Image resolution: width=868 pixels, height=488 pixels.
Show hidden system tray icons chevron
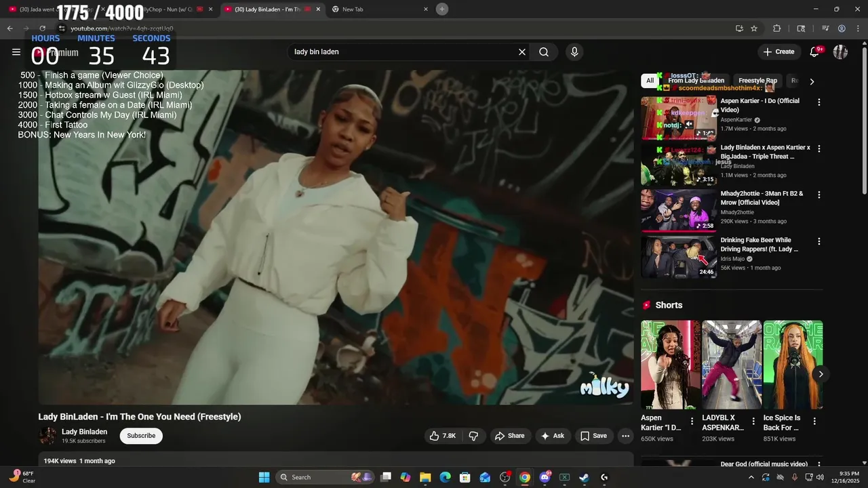(x=751, y=477)
